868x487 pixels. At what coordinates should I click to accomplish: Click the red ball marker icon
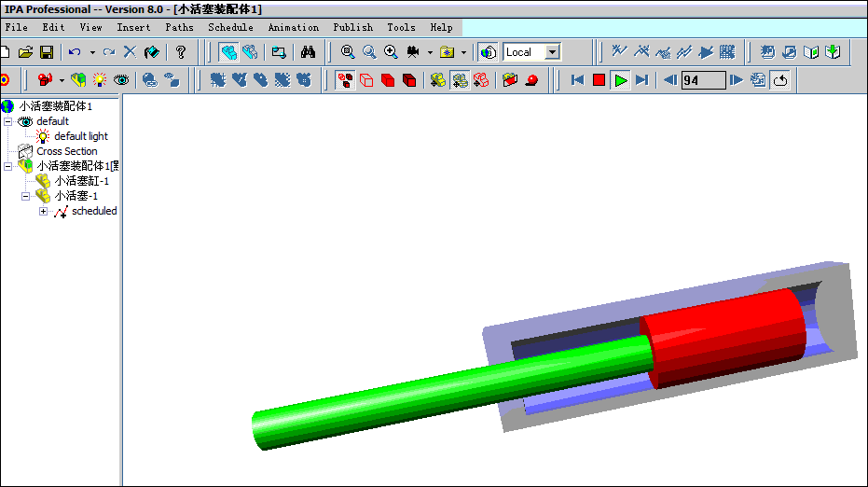pyautogui.click(x=532, y=80)
